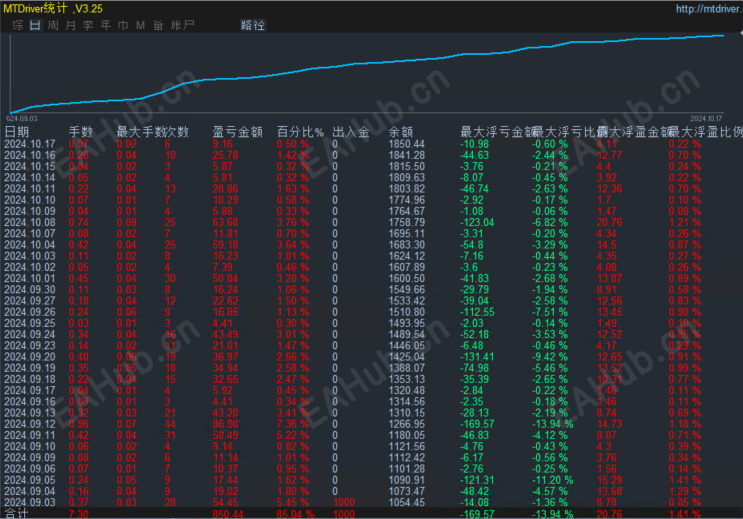Click floating loss -131.41
The height and width of the screenshot is (519, 743).
[477, 357]
